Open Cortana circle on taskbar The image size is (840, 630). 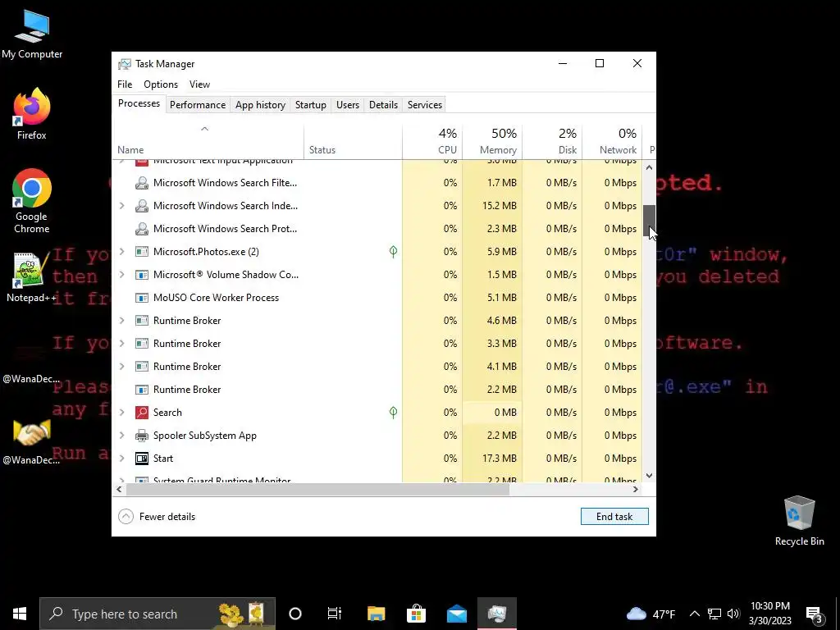(x=295, y=614)
